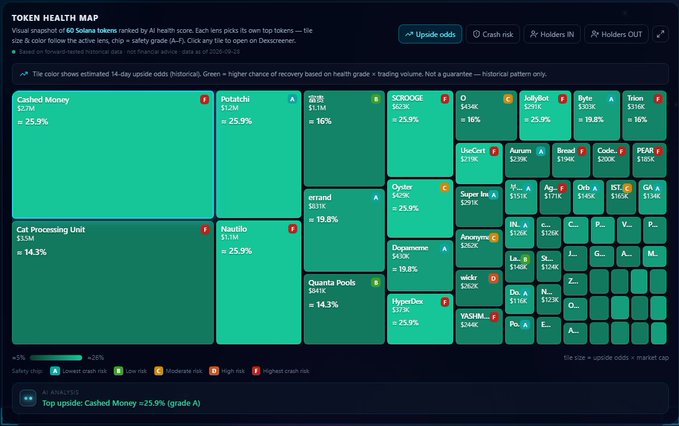
Task: Switch to the Crash risk lens
Action: point(493,34)
